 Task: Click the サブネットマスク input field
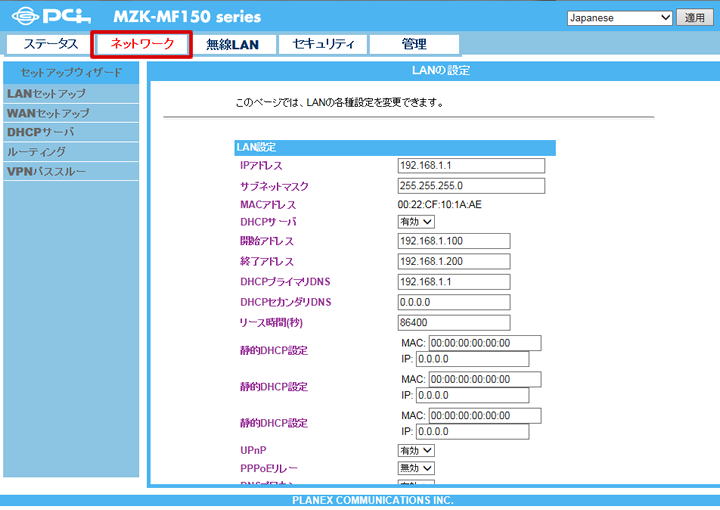point(471,186)
